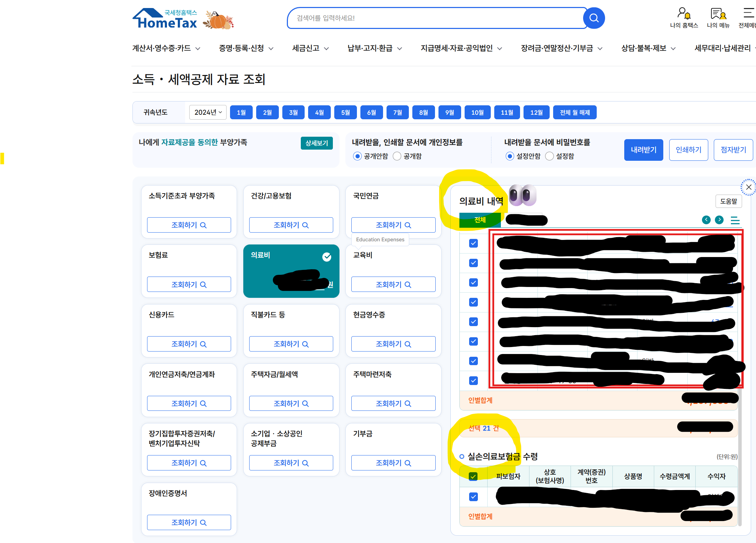
Task: Go to the previous page of 의료비 내역
Action: (706, 220)
